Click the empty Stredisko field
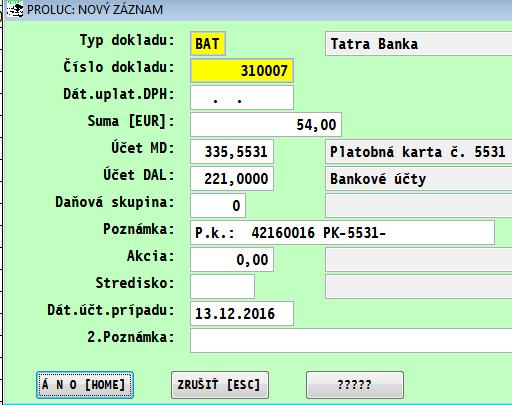Viewport: 512px width, 405px height. point(223,286)
